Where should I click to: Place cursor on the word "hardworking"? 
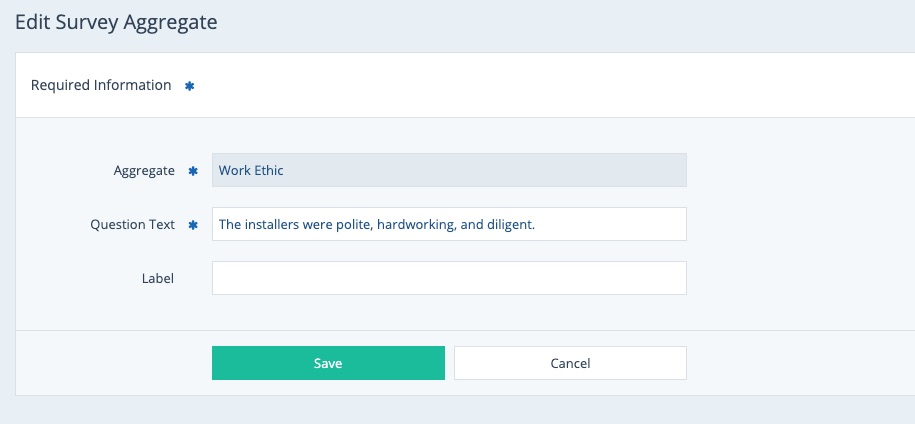pos(415,225)
